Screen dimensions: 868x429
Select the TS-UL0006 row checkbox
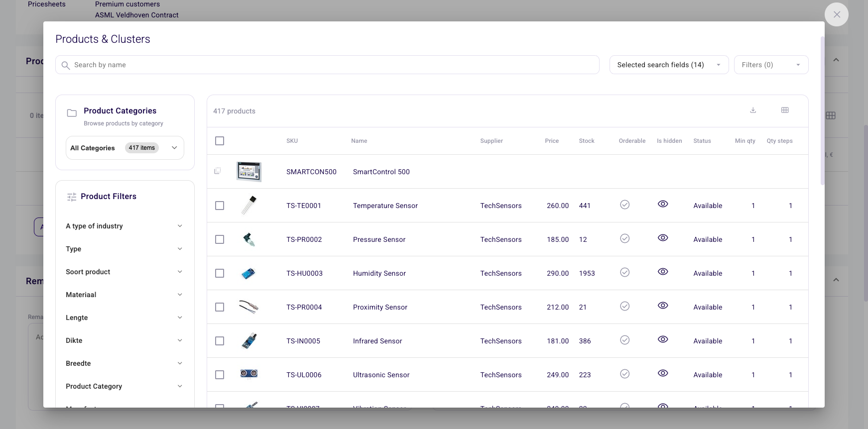220,375
